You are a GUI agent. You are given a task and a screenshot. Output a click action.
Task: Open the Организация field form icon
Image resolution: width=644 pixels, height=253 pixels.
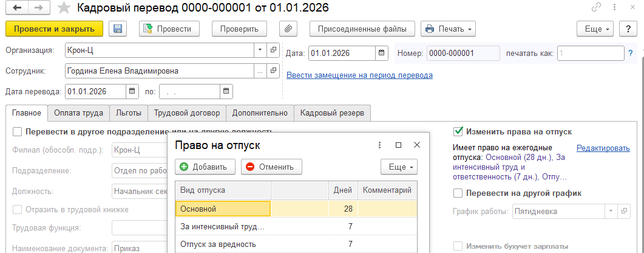(273, 50)
